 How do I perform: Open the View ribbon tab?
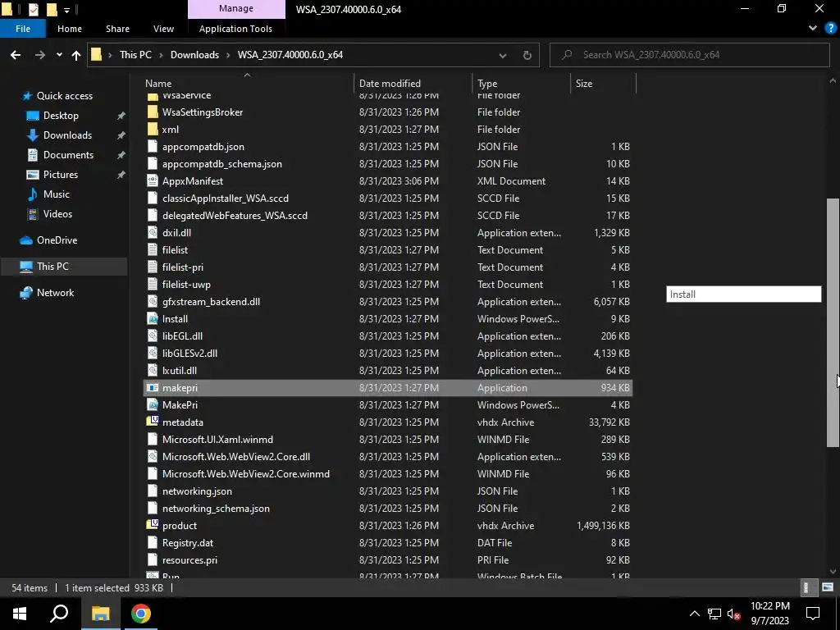[163, 29]
